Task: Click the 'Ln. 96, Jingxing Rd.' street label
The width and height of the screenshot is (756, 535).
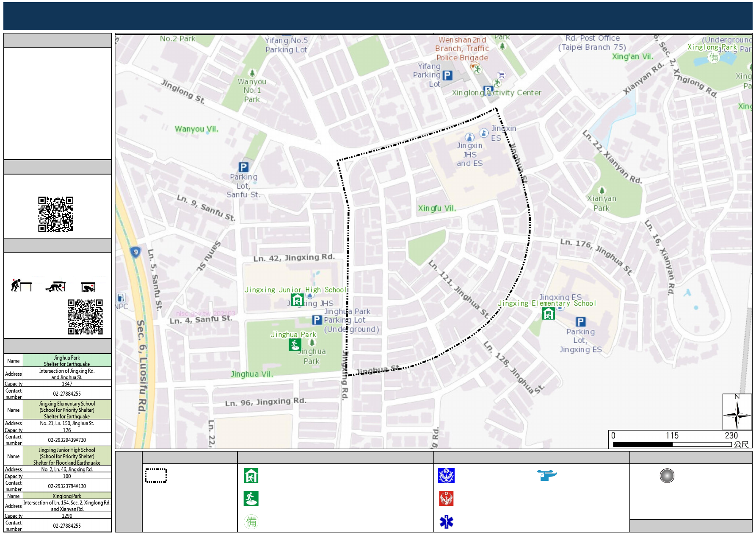Action: point(265,402)
